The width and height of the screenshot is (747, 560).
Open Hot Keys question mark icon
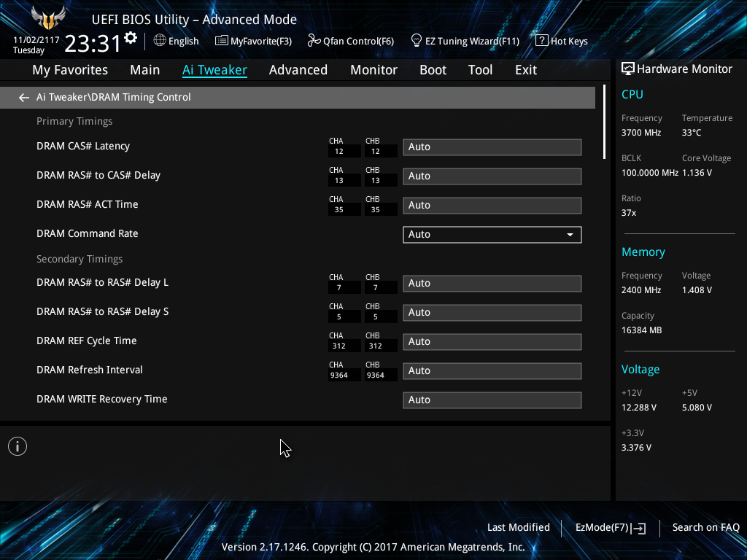(x=541, y=41)
